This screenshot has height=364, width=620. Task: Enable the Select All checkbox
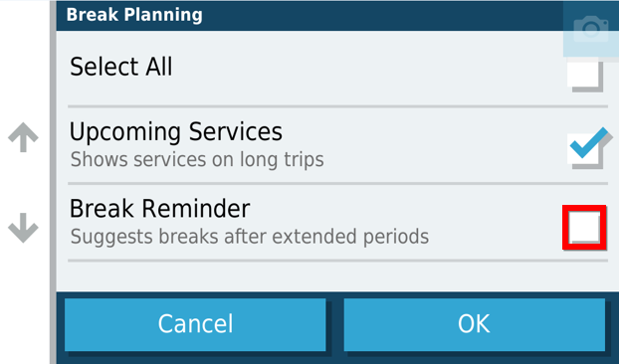click(x=585, y=76)
